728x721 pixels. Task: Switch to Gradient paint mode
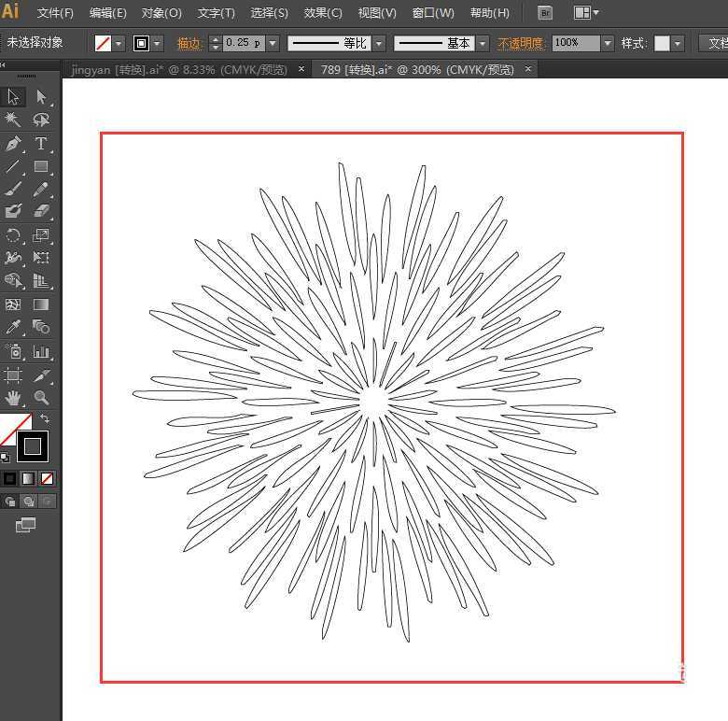(28, 478)
